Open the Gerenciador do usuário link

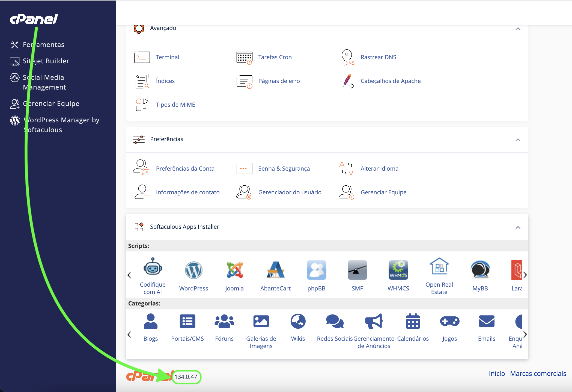(x=290, y=192)
